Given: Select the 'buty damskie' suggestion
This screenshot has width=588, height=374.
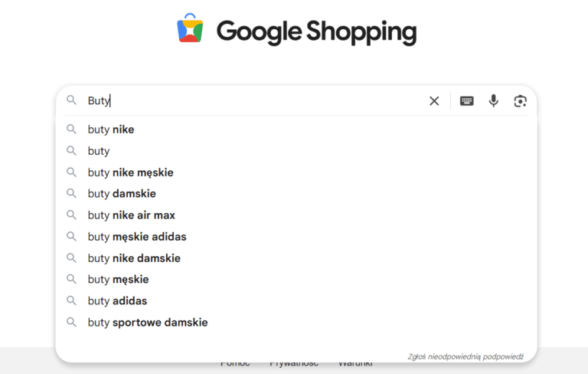Looking at the screenshot, I should 122,194.
